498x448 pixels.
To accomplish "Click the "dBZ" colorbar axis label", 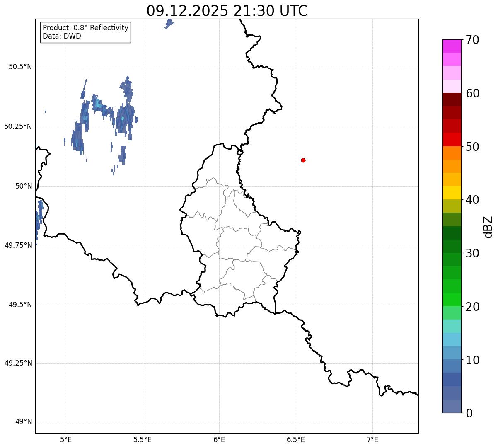I will (488, 227).
